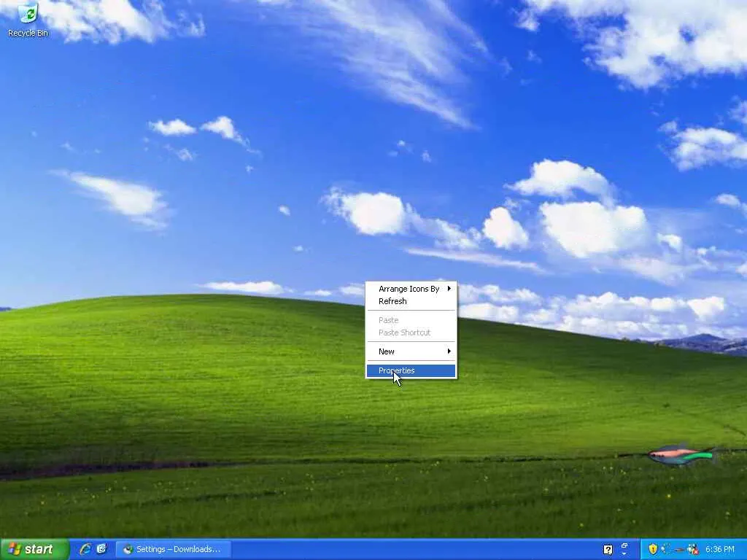Click the fish animation on the desktop
This screenshot has height=560, width=747.
coord(682,455)
